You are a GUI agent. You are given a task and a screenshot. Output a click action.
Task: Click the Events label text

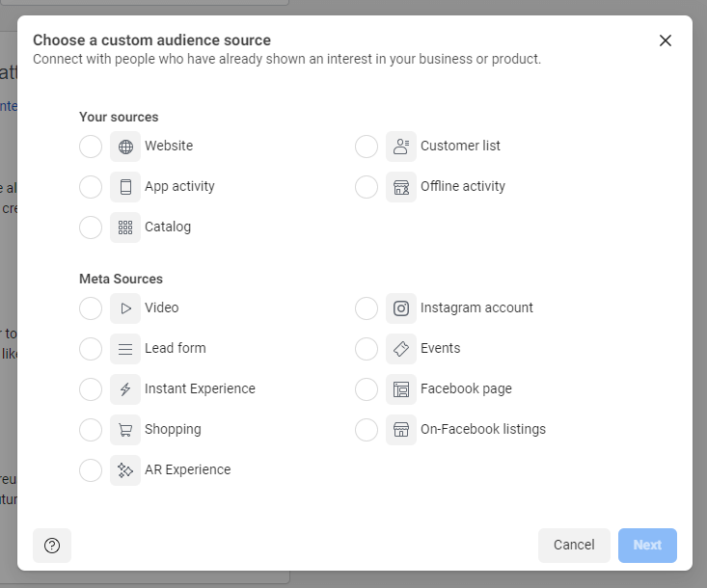441,348
